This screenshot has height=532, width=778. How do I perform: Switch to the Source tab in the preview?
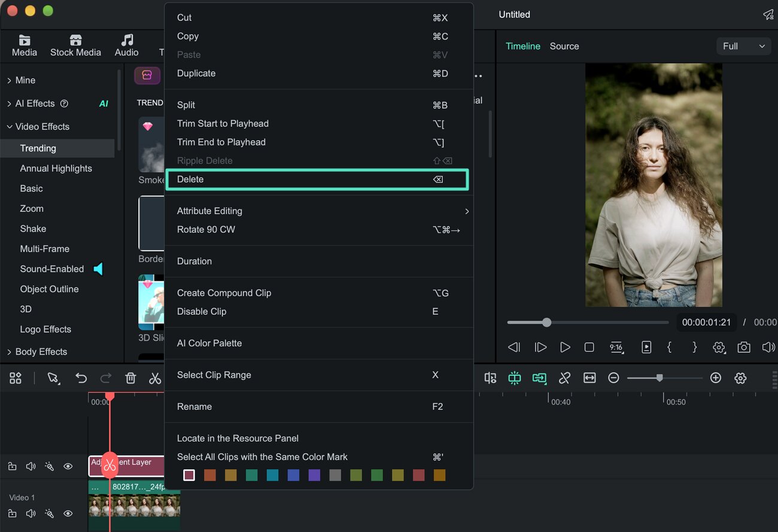[564, 46]
